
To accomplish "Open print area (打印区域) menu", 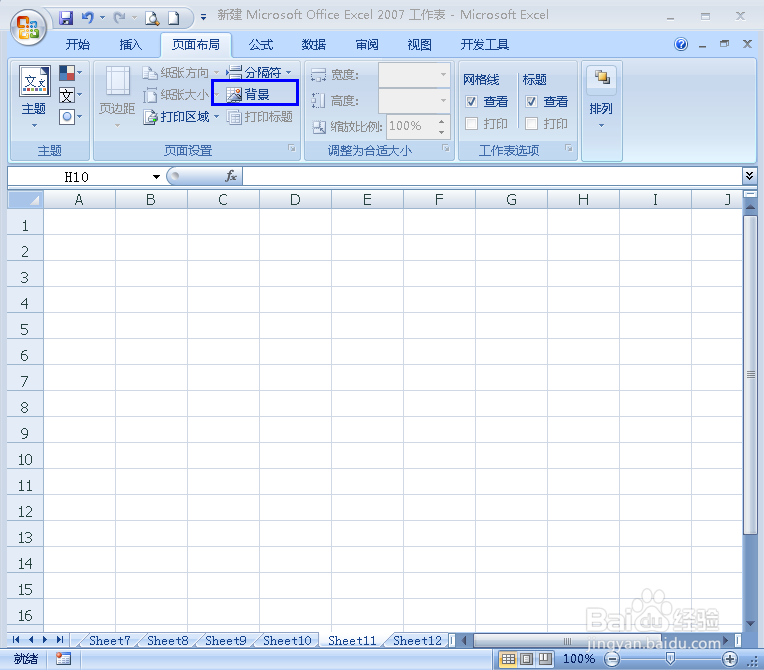I will pos(180,116).
